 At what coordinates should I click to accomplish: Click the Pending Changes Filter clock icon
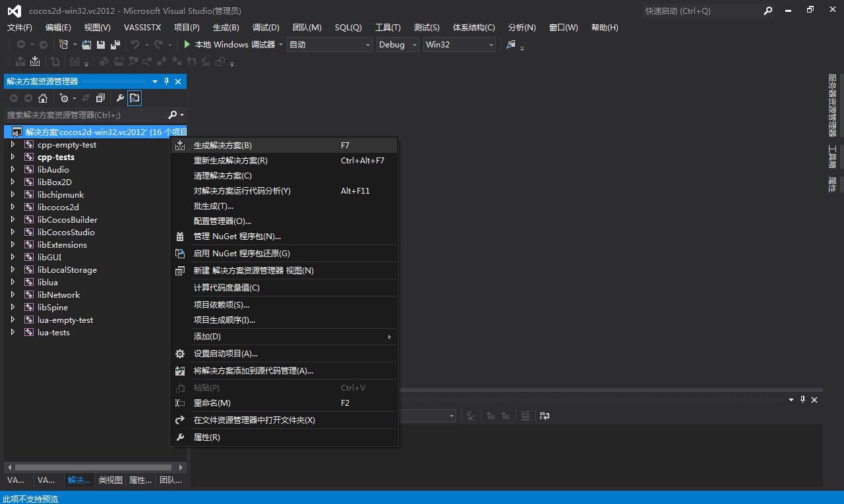coord(63,98)
